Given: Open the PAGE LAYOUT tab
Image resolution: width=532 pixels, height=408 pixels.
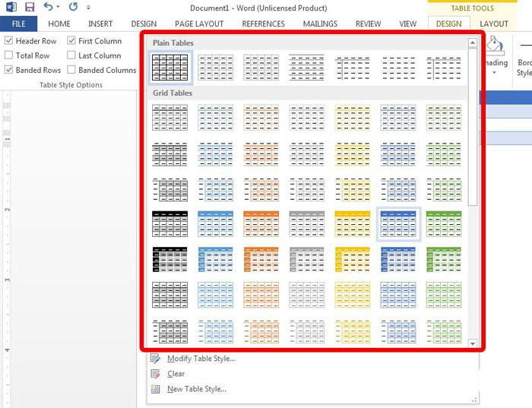Looking at the screenshot, I should coord(199,24).
